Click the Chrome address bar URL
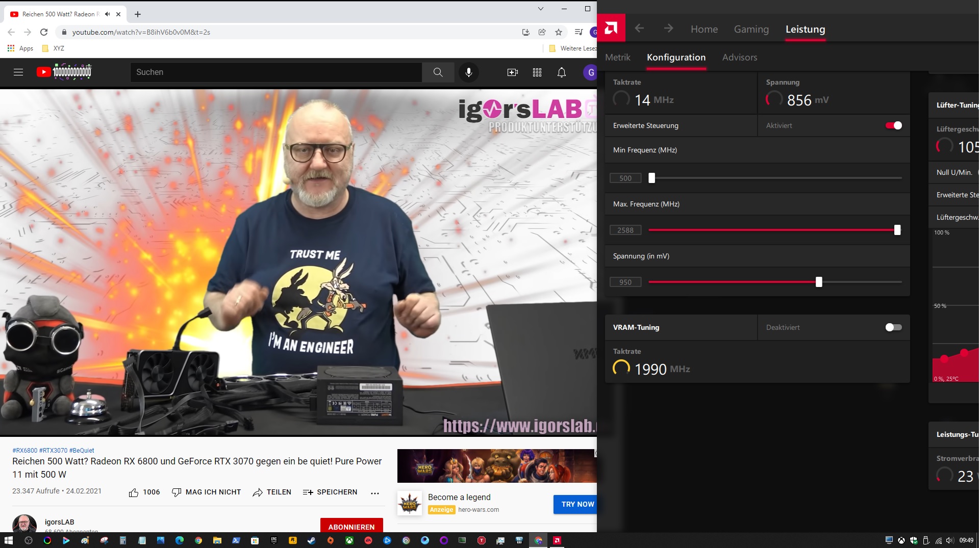 click(x=141, y=32)
